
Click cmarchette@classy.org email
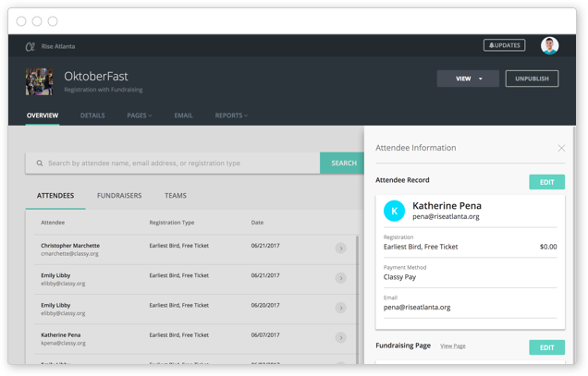[69, 254]
